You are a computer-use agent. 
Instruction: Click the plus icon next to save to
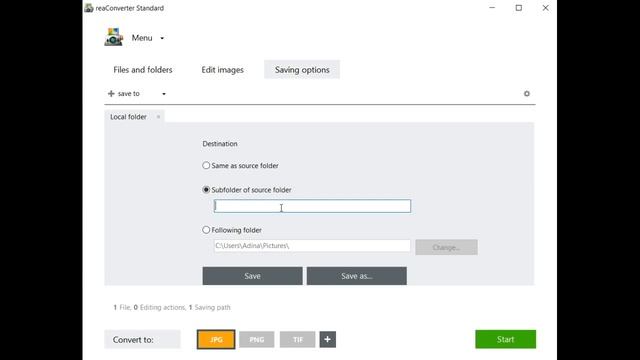[x=111, y=93]
